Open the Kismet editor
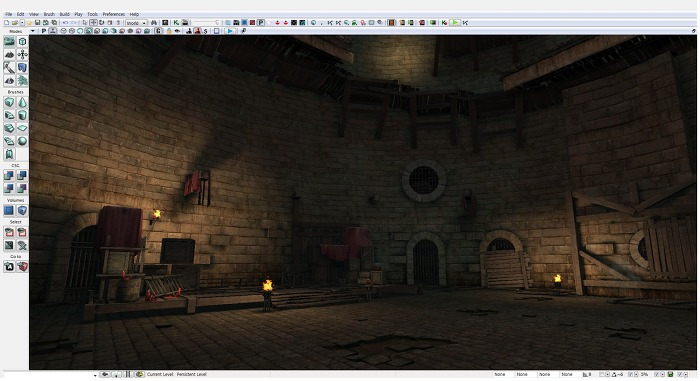Screen dimensions: 700x381 [x=176, y=23]
